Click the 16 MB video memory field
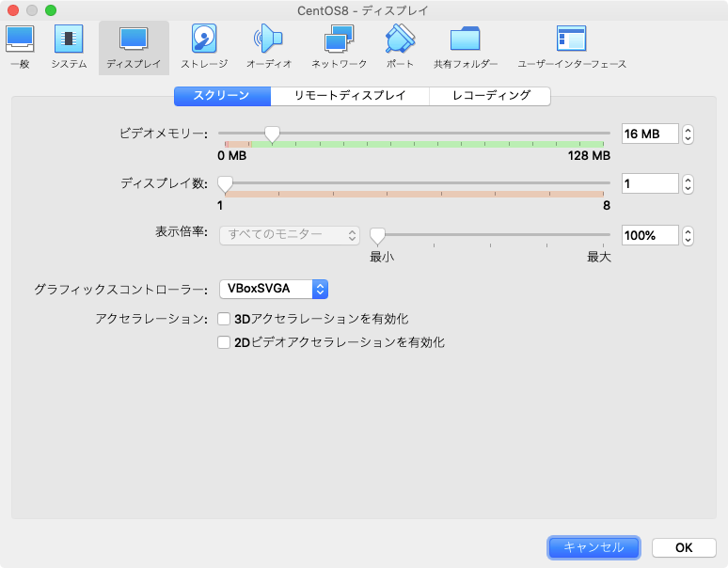Screen dimensions: 728x568 pos(650,134)
